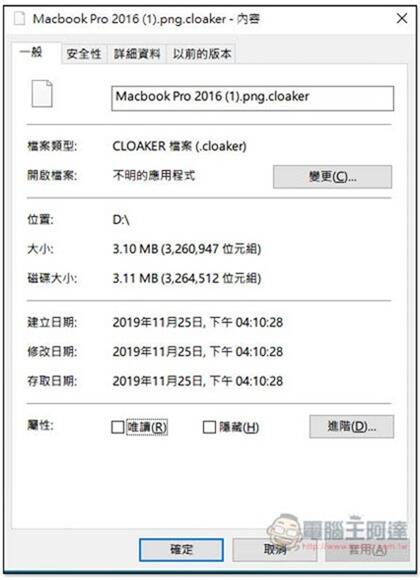The height and width of the screenshot is (580, 420).
Task: Enable the 唯讀(R) read-only checkbox
Action: click(118, 427)
